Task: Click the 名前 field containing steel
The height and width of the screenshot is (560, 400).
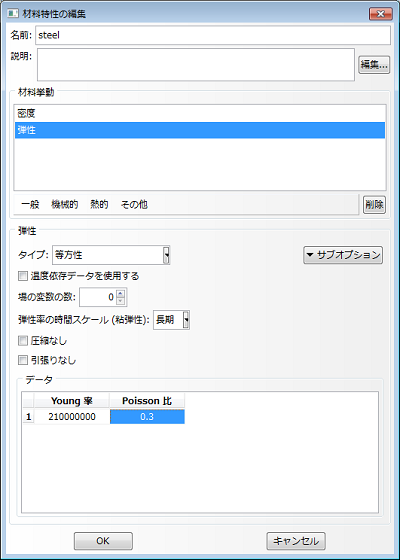Action: click(213, 35)
